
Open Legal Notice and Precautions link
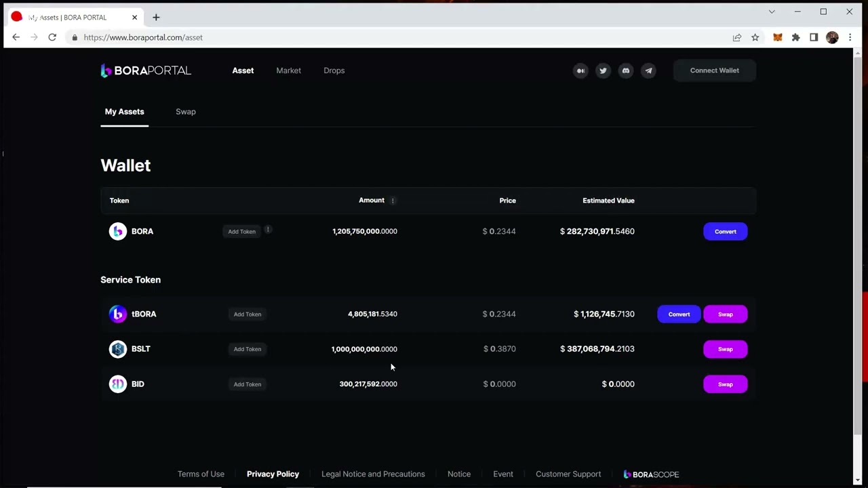click(373, 474)
